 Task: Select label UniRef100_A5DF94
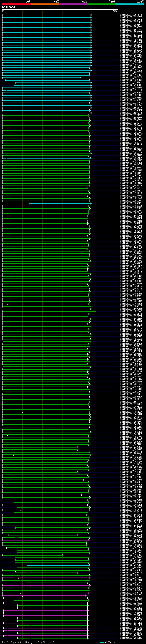pos(131,382)
